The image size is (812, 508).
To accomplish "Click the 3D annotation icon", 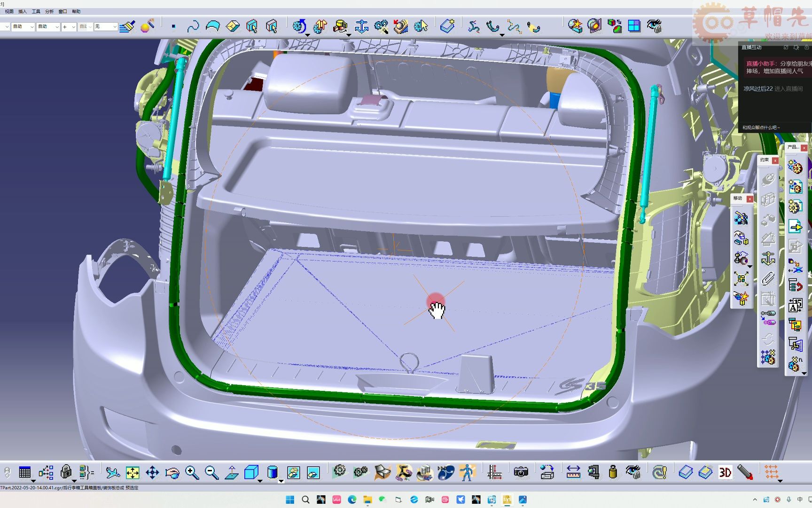I will 725,472.
